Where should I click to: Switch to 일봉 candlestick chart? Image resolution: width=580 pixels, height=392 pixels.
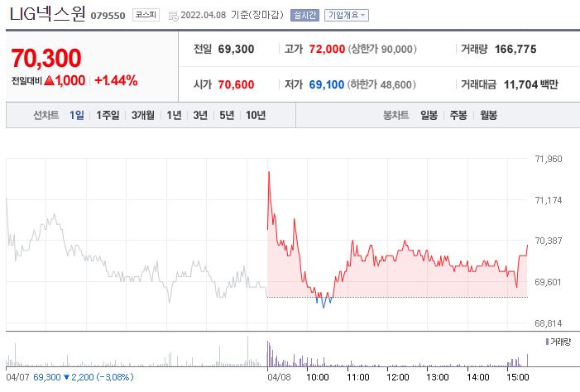[x=429, y=115]
